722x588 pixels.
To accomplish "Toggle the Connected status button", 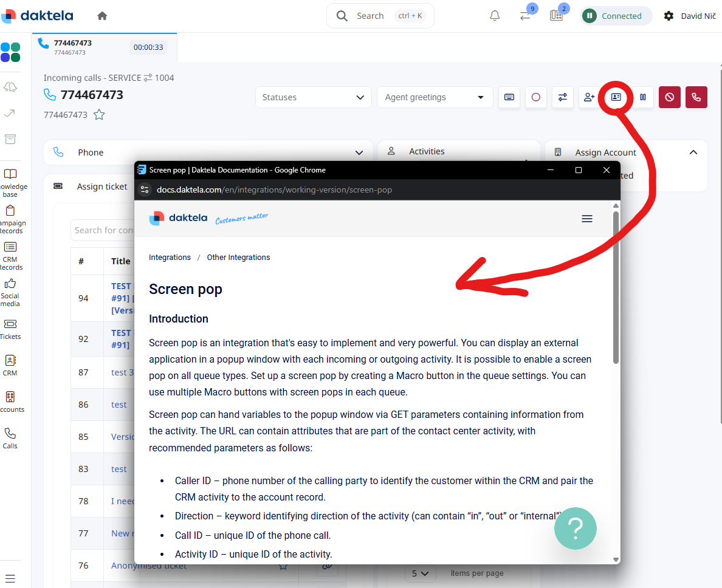I will click(x=616, y=16).
